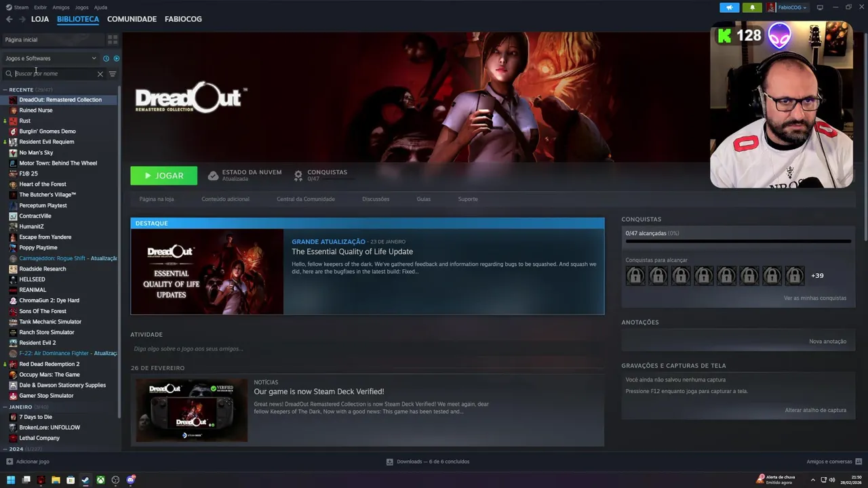
Task: Open advanced library filter options icon
Action: pos(113,74)
